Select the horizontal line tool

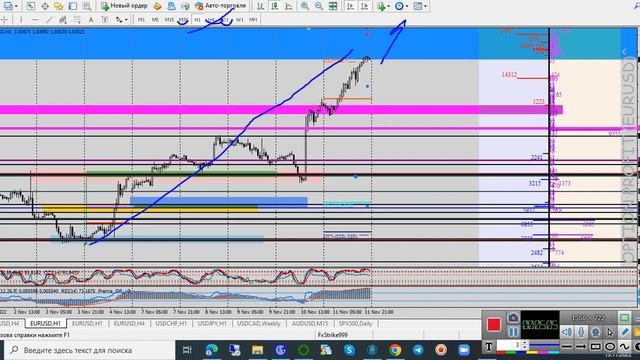[35, 20]
